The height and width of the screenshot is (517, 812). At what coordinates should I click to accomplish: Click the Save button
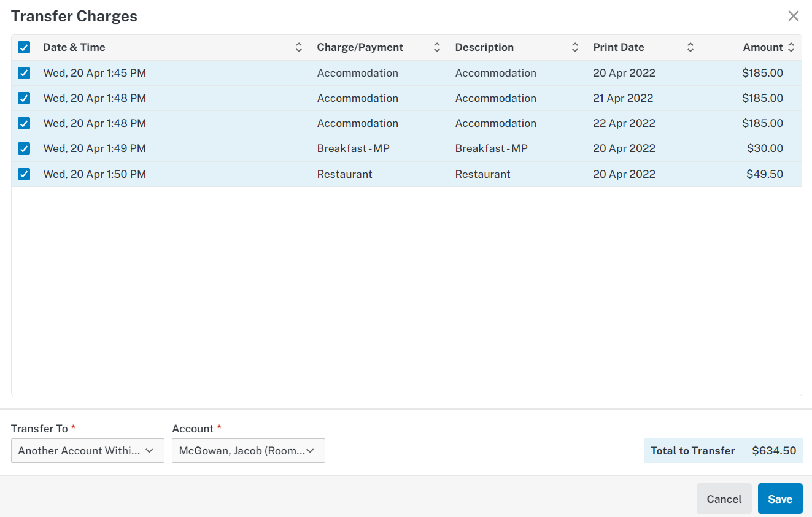click(780, 499)
